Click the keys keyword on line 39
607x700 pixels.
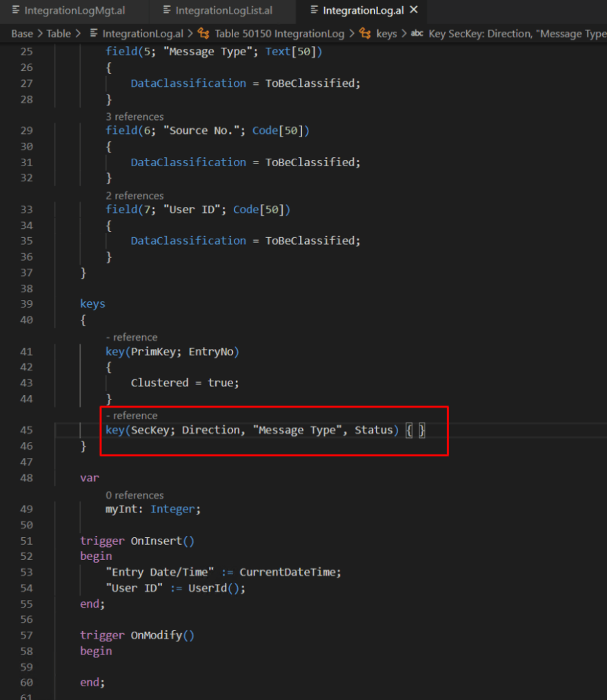(92, 304)
